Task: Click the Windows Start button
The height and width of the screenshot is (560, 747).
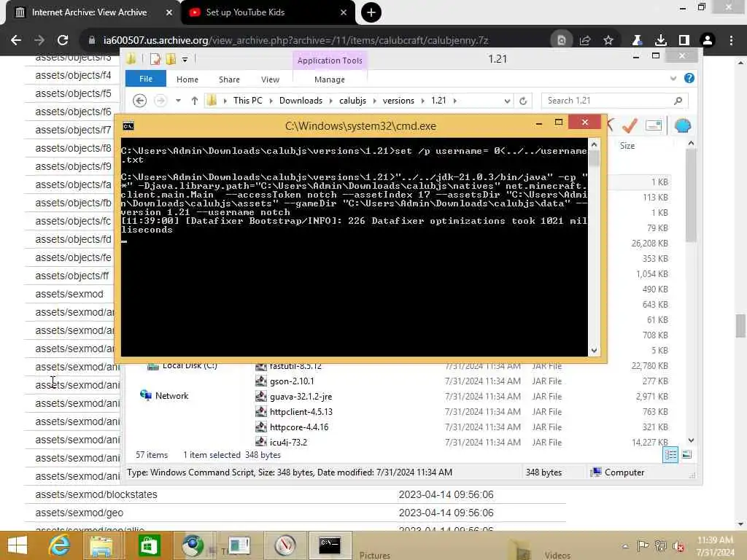Action: pos(18,545)
